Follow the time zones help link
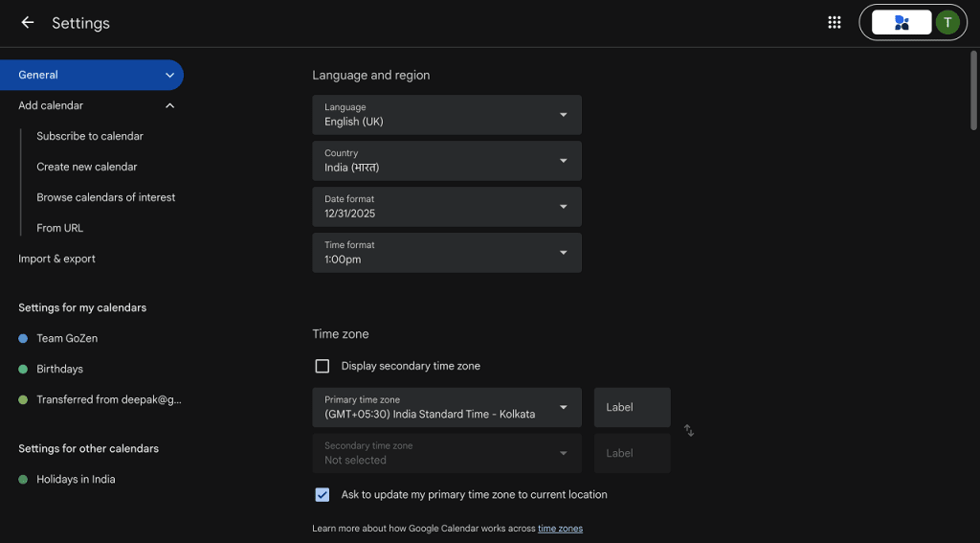Image resolution: width=980 pixels, height=543 pixels. click(x=560, y=529)
